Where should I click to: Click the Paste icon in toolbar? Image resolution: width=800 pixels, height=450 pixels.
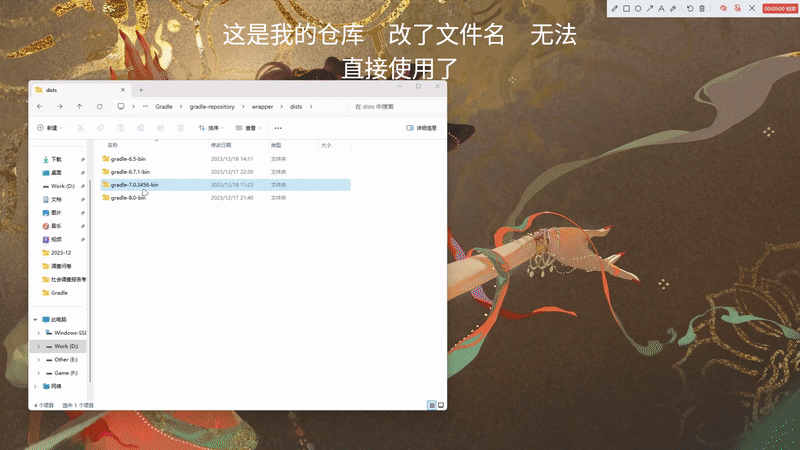click(x=120, y=128)
